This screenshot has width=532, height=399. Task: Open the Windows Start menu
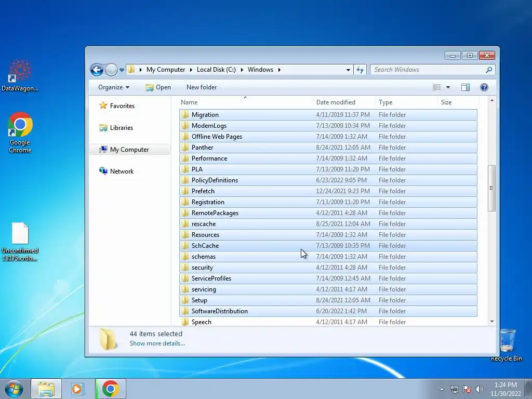(14, 389)
